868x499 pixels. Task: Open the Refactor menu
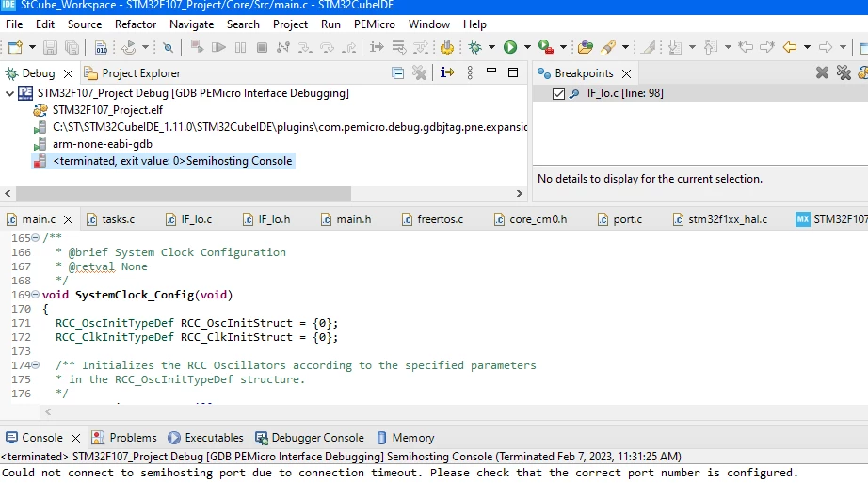point(136,24)
